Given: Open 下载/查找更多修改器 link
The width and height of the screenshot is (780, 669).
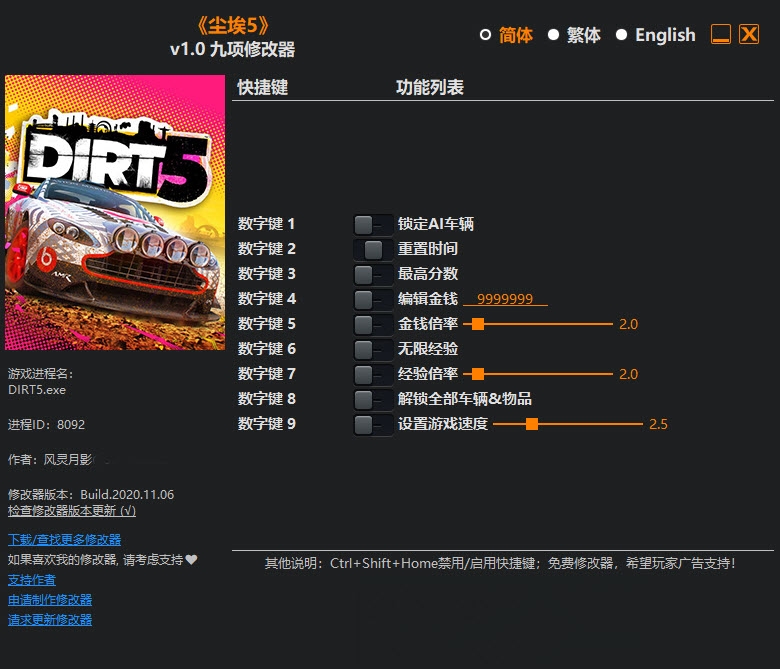Looking at the screenshot, I should coord(65,540).
